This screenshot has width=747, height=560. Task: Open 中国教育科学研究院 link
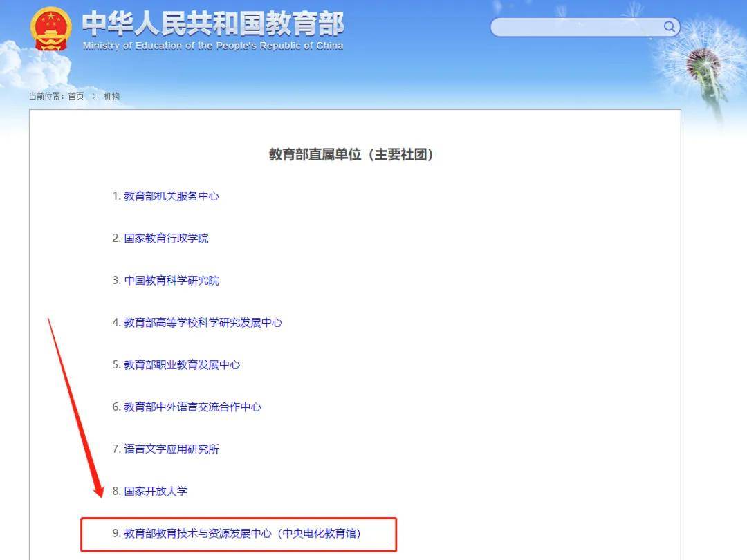pyautogui.click(x=172, y=281)
